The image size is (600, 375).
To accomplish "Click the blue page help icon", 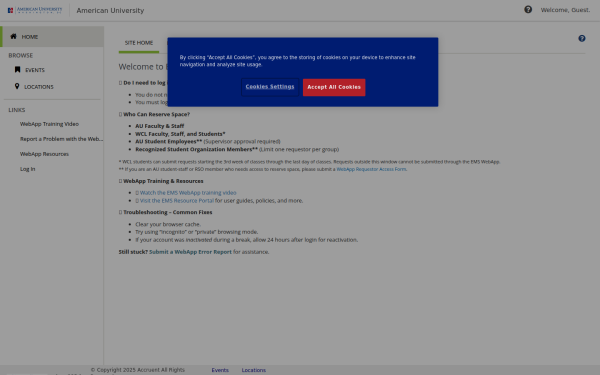I will tap(582, 38).
